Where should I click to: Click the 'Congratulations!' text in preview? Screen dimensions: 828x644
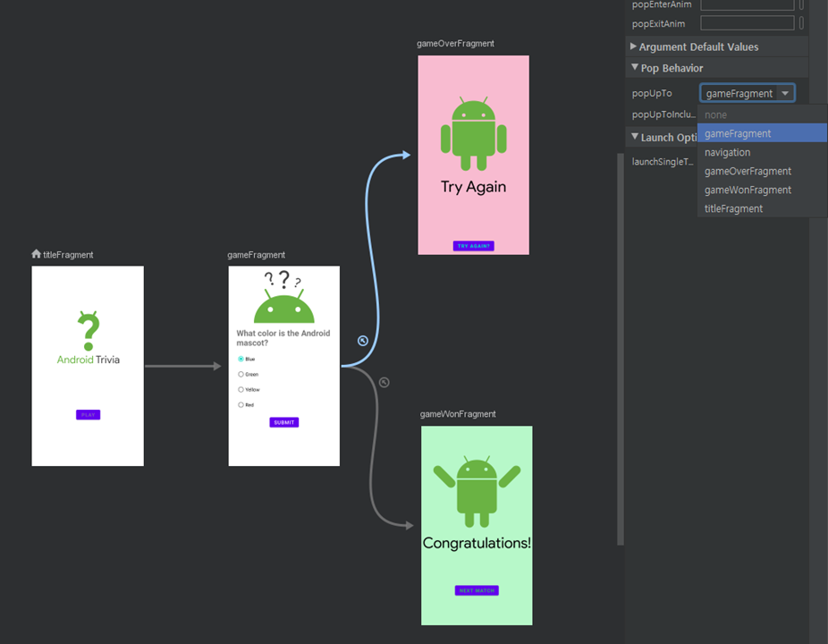(477, 543)
